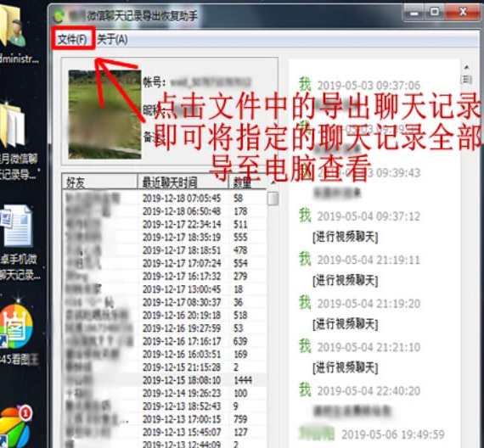The image size is (484, 448).
Task: Open the 安卓手机微信聊天记录 document icon
Action: [x=17, y=242]
